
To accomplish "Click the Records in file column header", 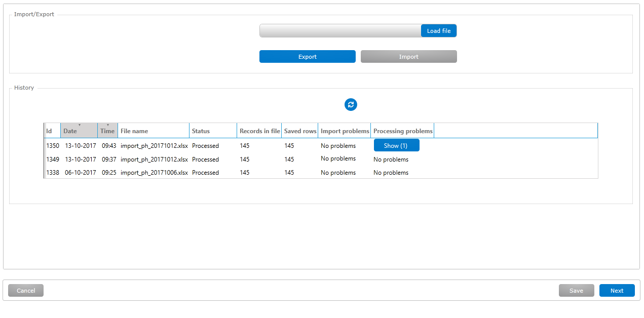I will (259, 131).
